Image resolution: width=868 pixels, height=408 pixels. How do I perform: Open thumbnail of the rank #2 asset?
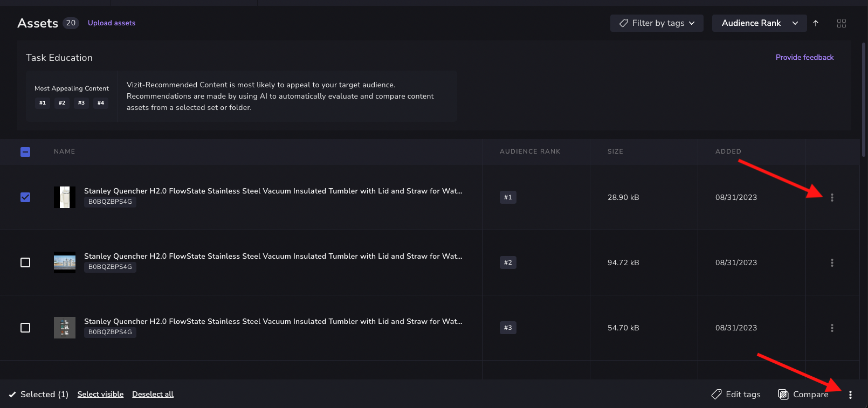pyautogui.click(x=65, y=262)
